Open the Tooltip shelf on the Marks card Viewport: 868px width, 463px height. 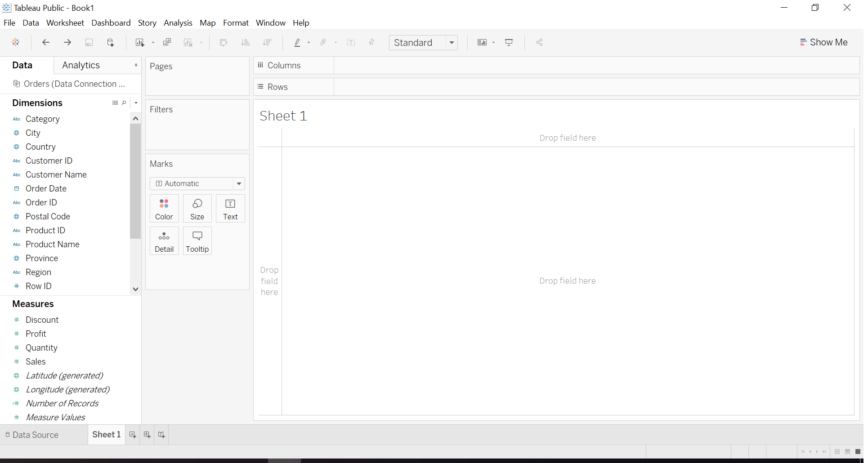(x=197, y=241)
